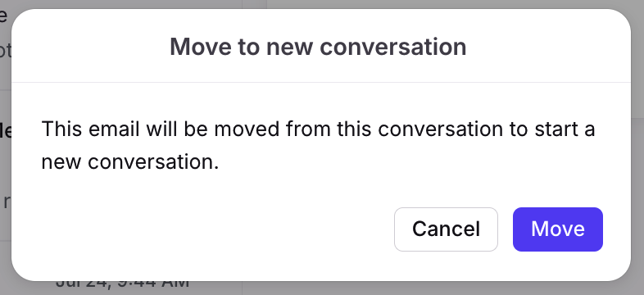
Task: Click the divider line under the dialog title
Action: pyautogui.click(x=321, y=82)
